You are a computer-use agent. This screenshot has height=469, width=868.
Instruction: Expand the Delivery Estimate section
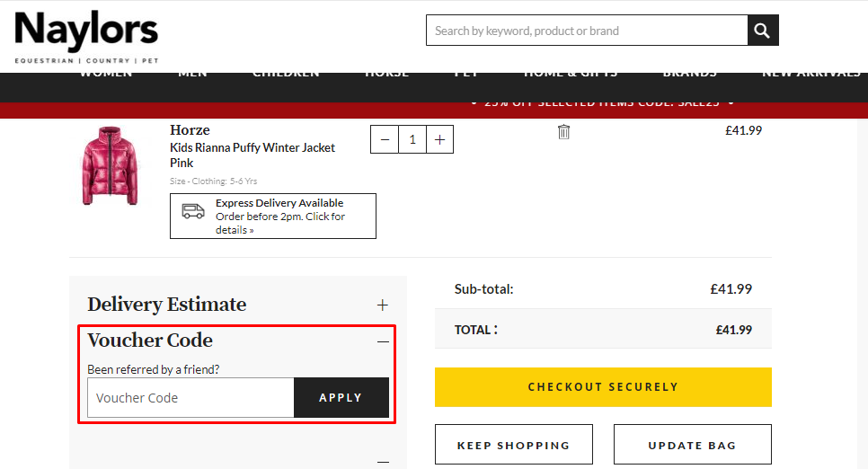click(x=383, y=305)
